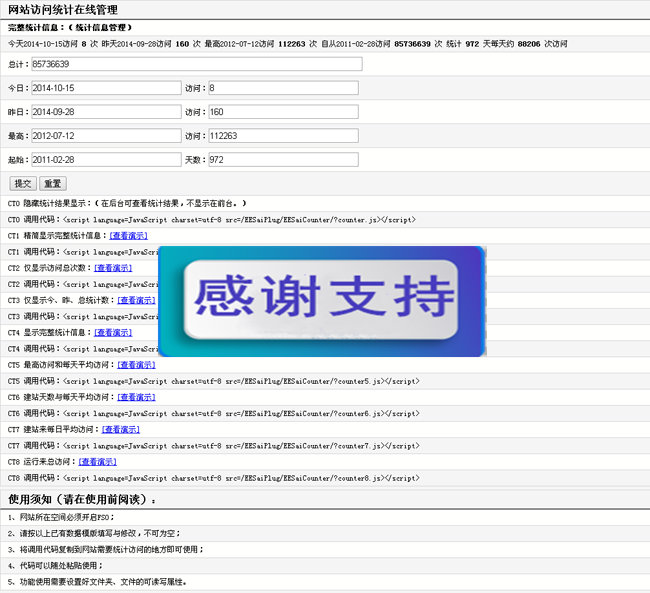Focus the 最高 date field 2012-07-12
Screen dimensions: 650x593
106,136
